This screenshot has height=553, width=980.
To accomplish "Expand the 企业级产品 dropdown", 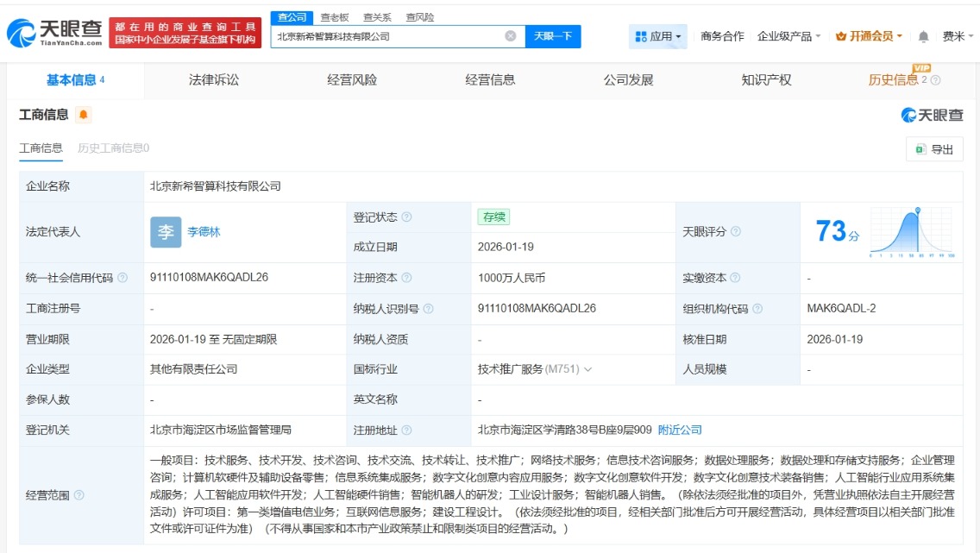I will [x=788, y=36].
